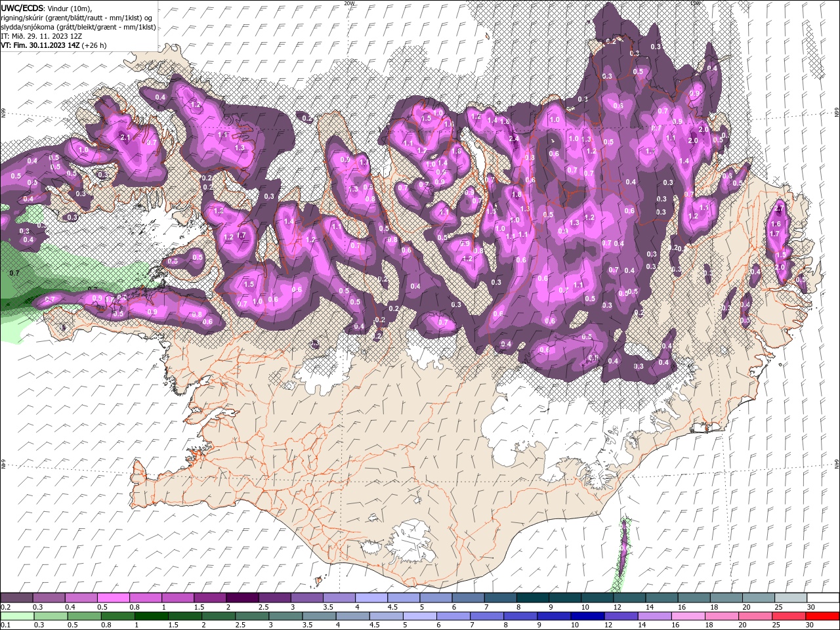This screenshot has width=840, height=630.
Task: Click the '3.5' label in the snow legend row
Action: [x=328, y=607]
